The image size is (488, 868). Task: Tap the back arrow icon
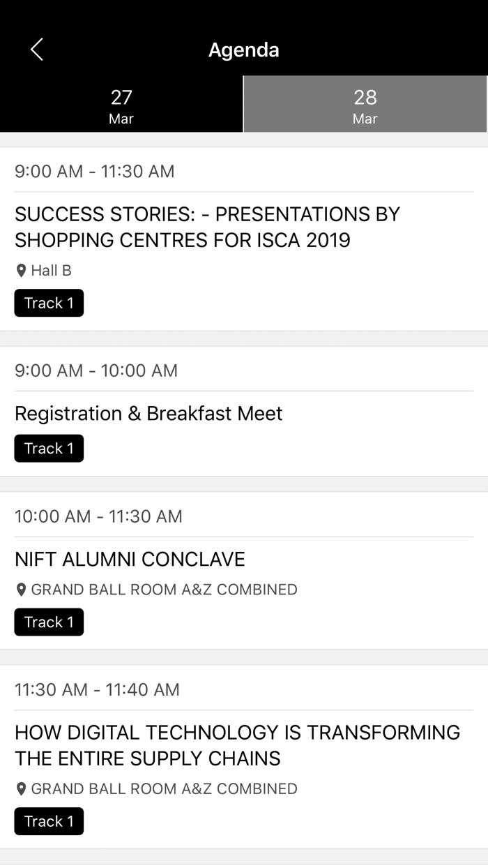pyautogui.click(x=37, y=50)
